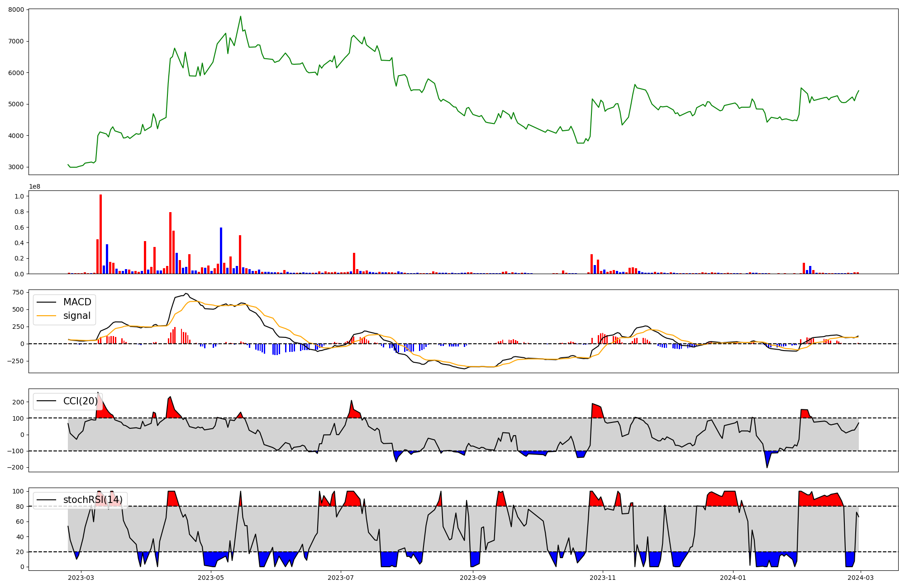Screen dimensions: 905x588
Task: Click the tallest blue volume bar
Action: (221, 251)
